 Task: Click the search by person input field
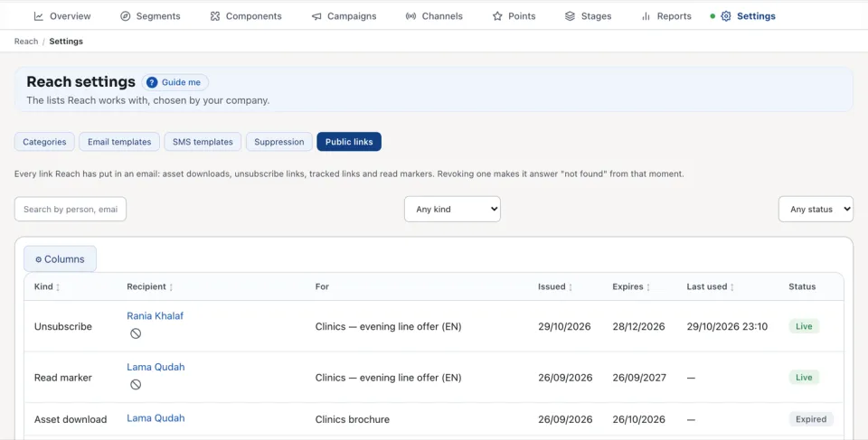tap(71, 210)
